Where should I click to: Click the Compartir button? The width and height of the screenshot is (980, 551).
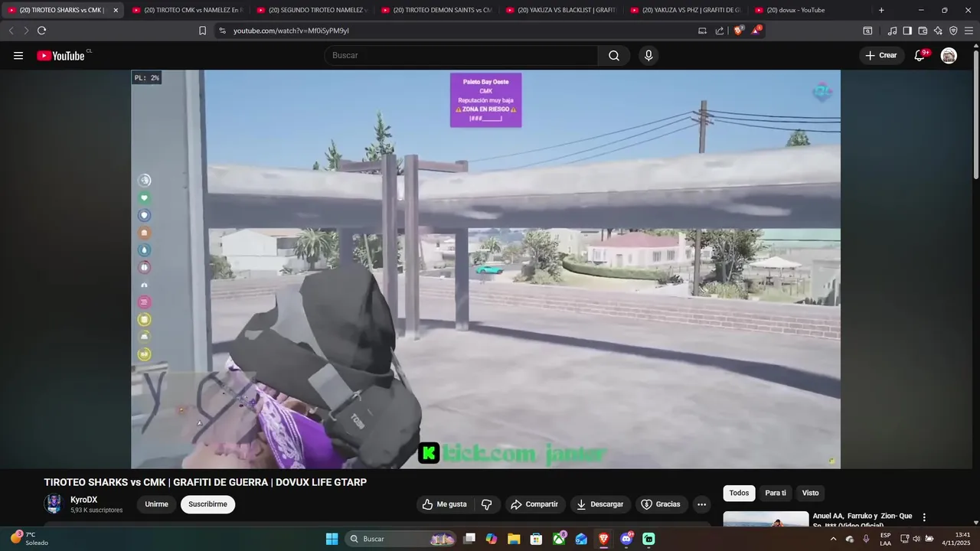click(x=534, y=504)
